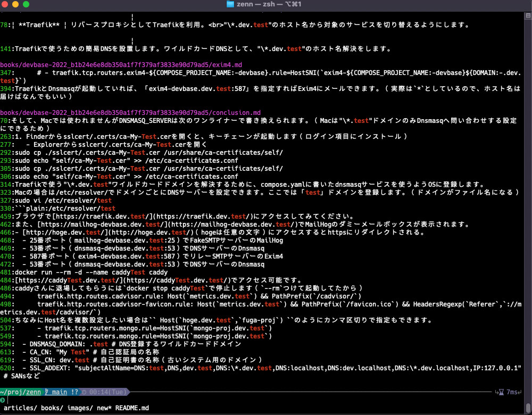Click the '# SANsなど' comment text

[x=22, y=376]
